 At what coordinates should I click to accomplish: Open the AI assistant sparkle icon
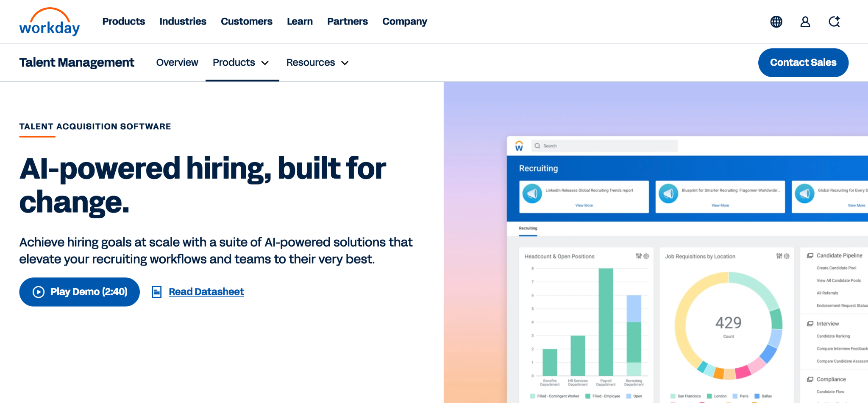(x=835, y=22)
